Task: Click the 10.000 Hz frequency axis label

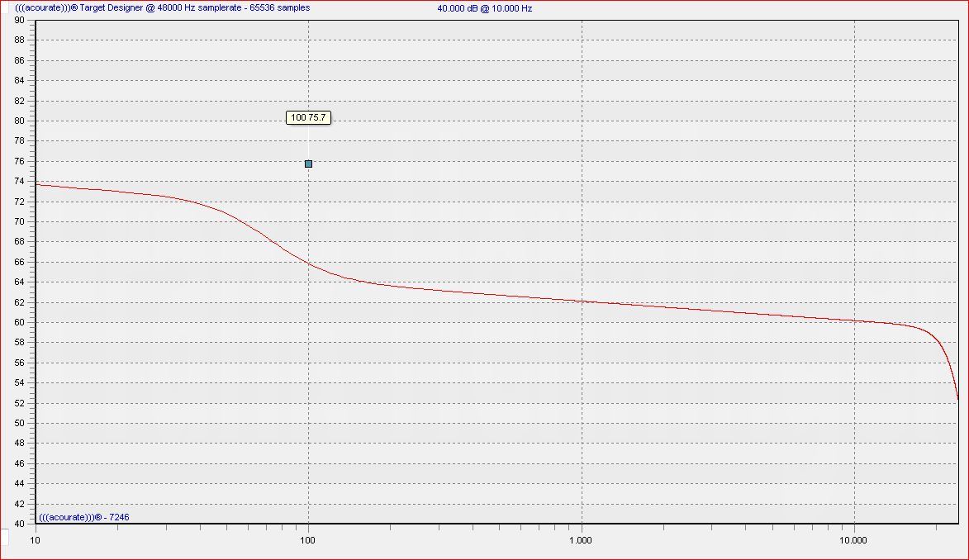Action: pyautogui.click(x=853, y=540)
